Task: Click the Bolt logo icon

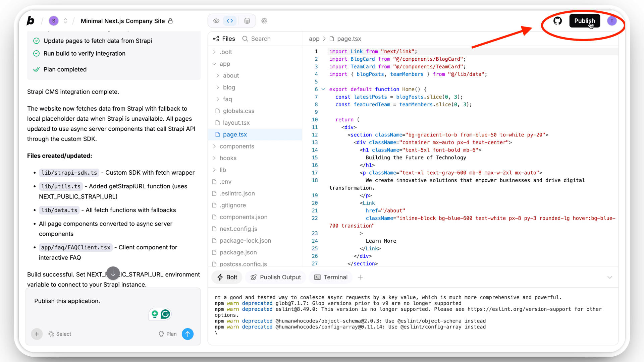Action: click(x=31, y=21)
